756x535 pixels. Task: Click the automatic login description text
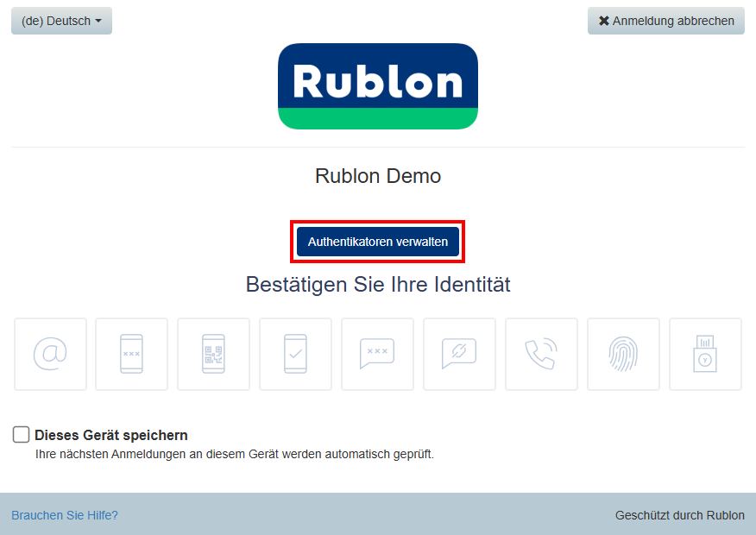(234, 454)
